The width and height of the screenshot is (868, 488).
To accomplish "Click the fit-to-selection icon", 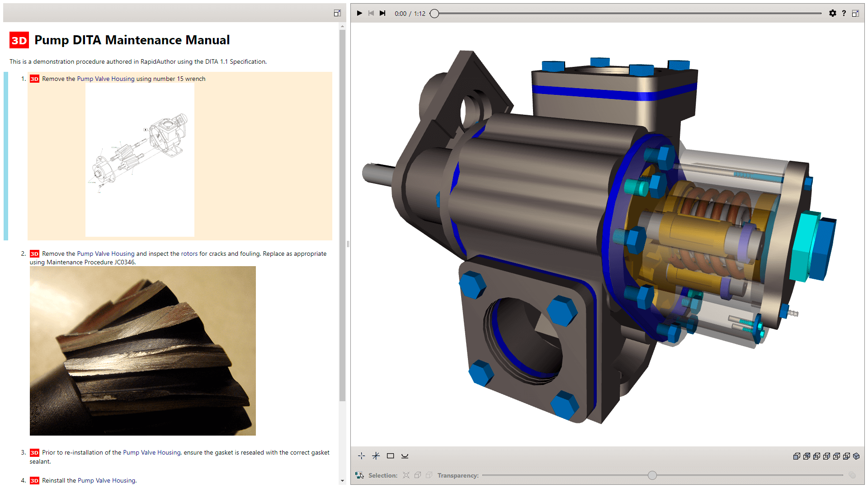I will click(x=406, y=475).
